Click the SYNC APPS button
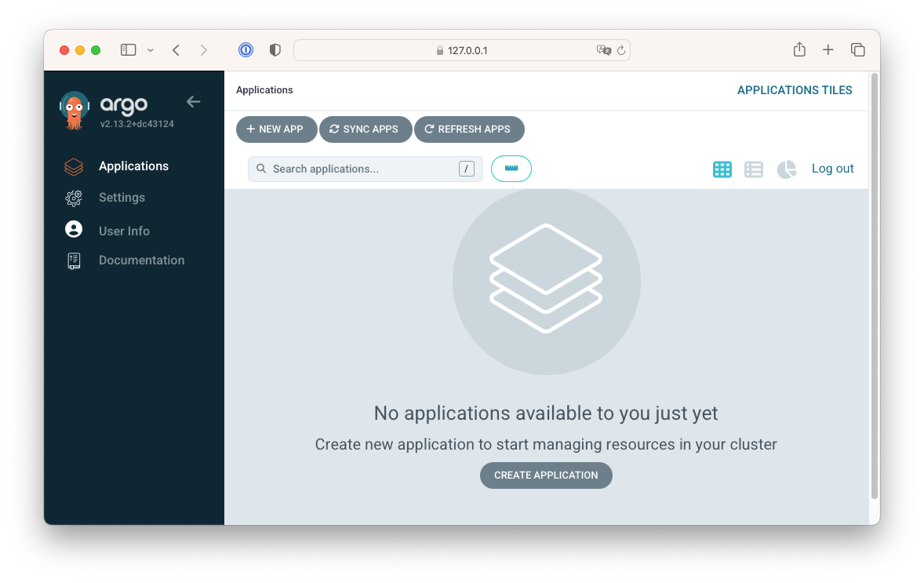Screen dimensions: 924x583 366,129
